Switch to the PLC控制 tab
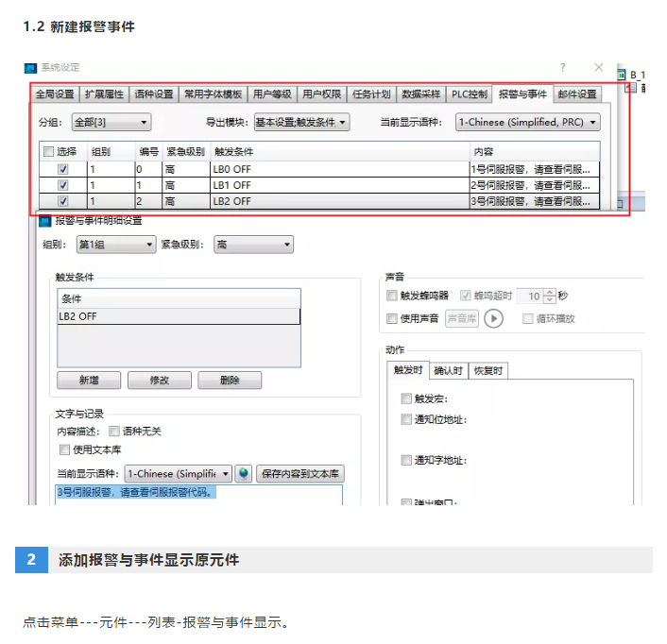 click(470, 94)
